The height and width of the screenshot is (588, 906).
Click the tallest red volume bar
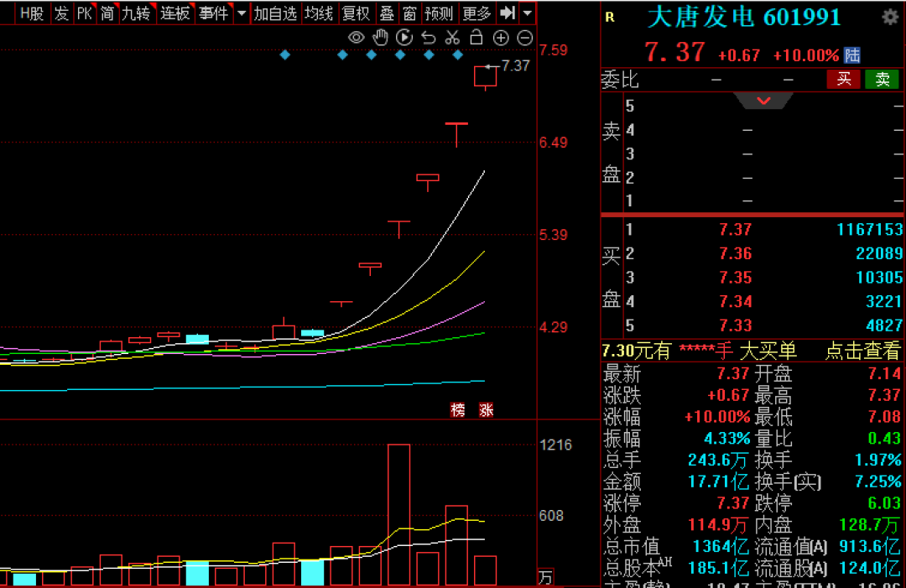point(398,515)
